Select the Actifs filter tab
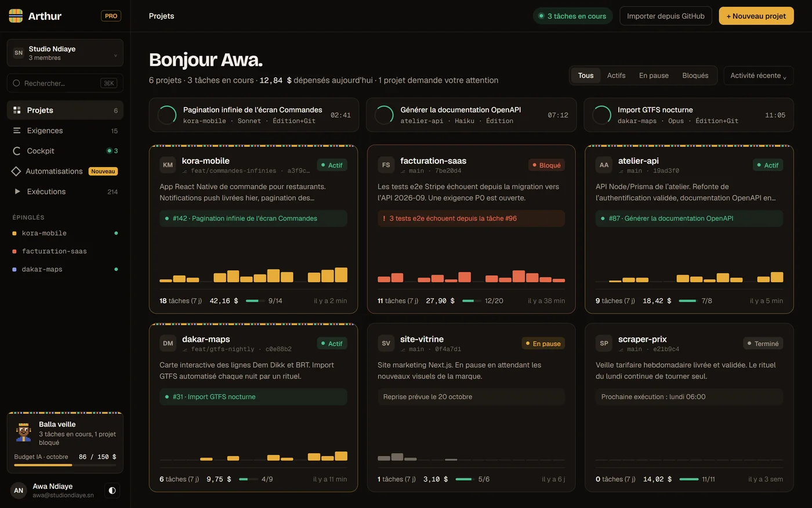812x508 pixels. click(616, 75)
